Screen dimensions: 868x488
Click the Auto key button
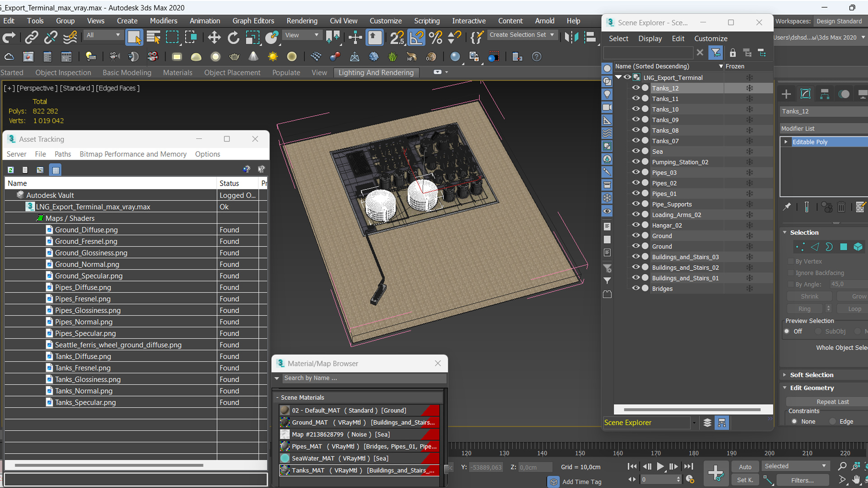(745, 467)
